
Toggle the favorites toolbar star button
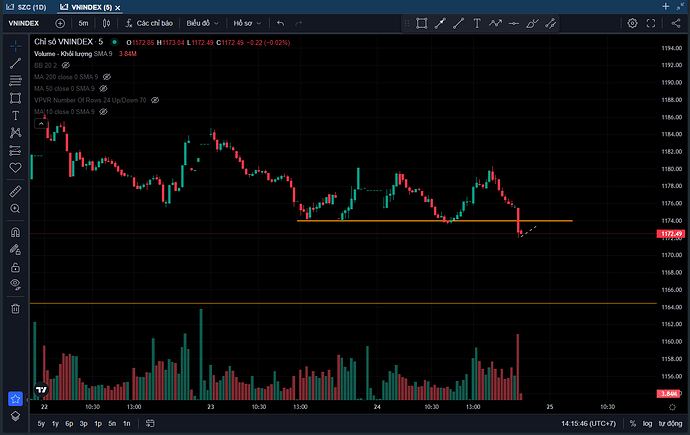(15, 399)
